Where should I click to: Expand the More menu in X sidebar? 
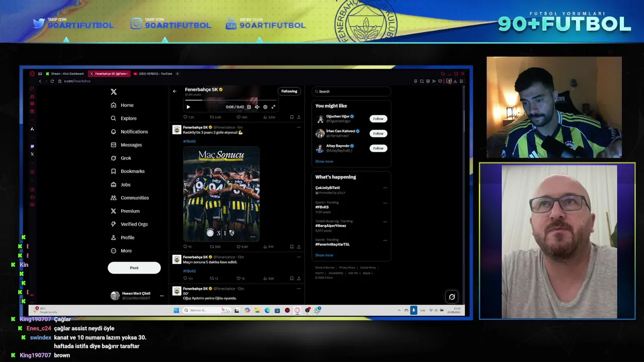click(121, 250)
